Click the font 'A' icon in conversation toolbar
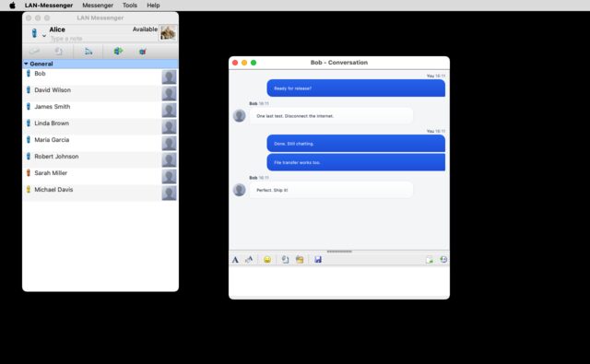This screenshot has height=364, width=590. coord(235,260)
